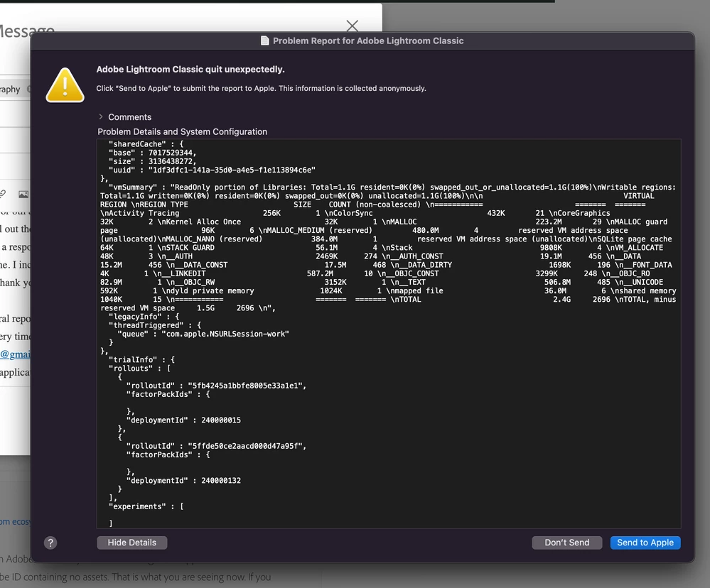Click the Don't Send button
The width and height of the screenshot is (710, 588).
point(567,543)
